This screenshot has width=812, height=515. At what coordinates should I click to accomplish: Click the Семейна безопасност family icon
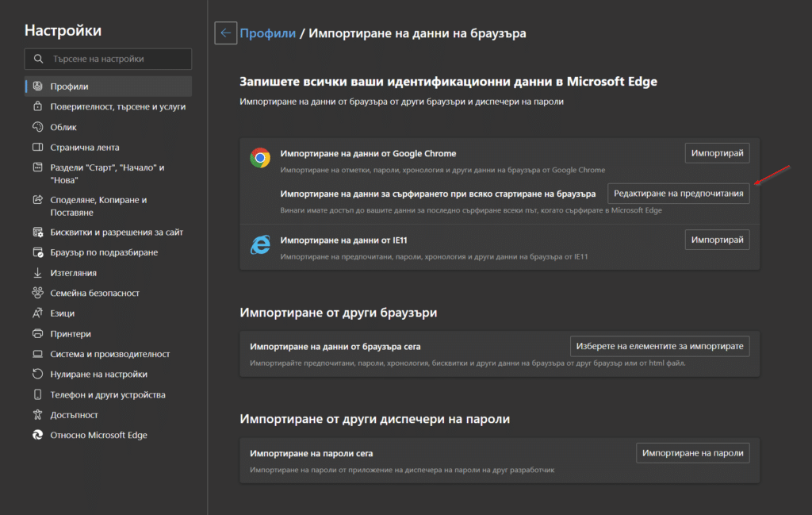(38, 293)
